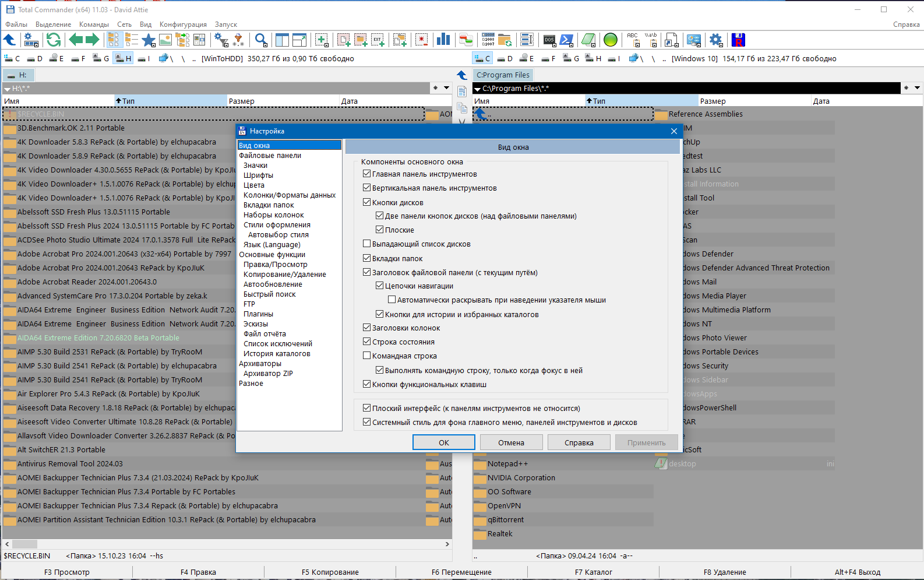Select drive G in left drive bar
The image size is (924, 580).
coord(101,58)
